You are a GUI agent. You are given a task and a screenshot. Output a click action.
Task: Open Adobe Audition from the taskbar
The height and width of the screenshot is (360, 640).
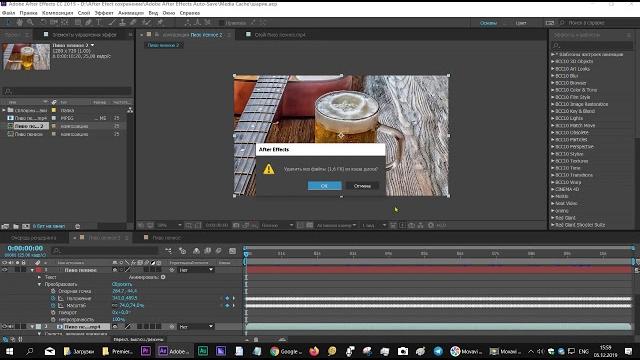(x=202, y=351)
